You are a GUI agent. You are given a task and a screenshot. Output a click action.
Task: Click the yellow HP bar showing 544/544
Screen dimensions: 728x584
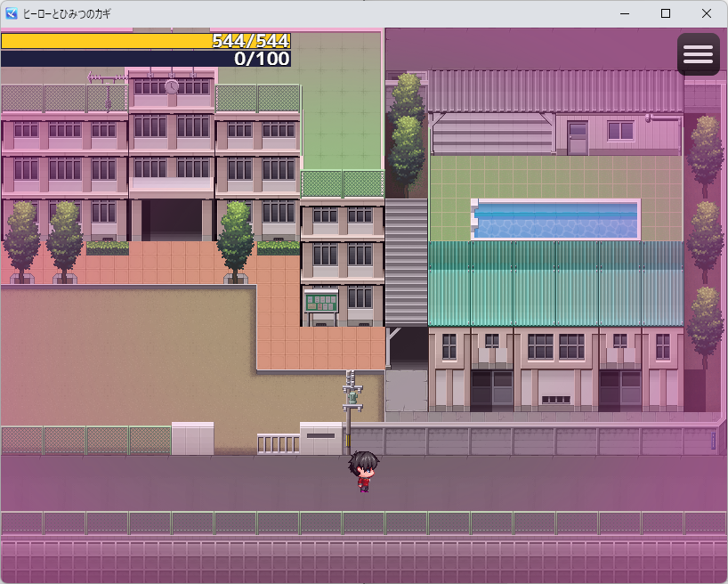click(146, 41)
